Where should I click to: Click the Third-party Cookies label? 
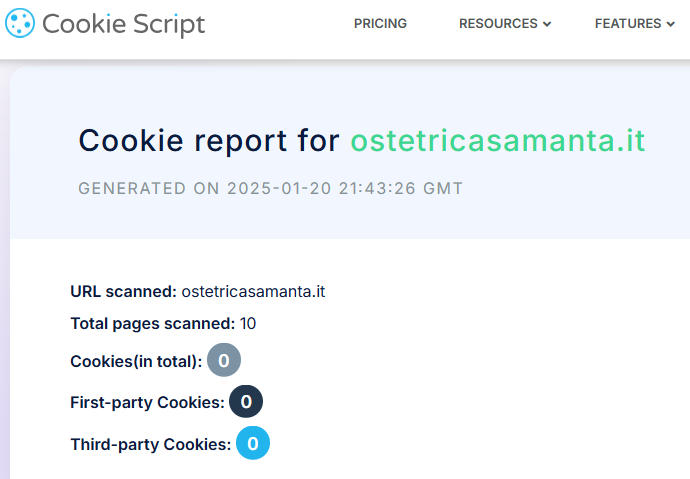click(150, 443)
